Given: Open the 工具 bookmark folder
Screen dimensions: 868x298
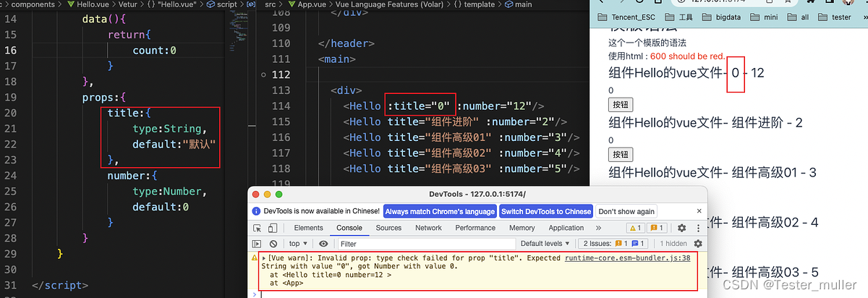Looking at the screenshot, I should click(x=678, y=17).
